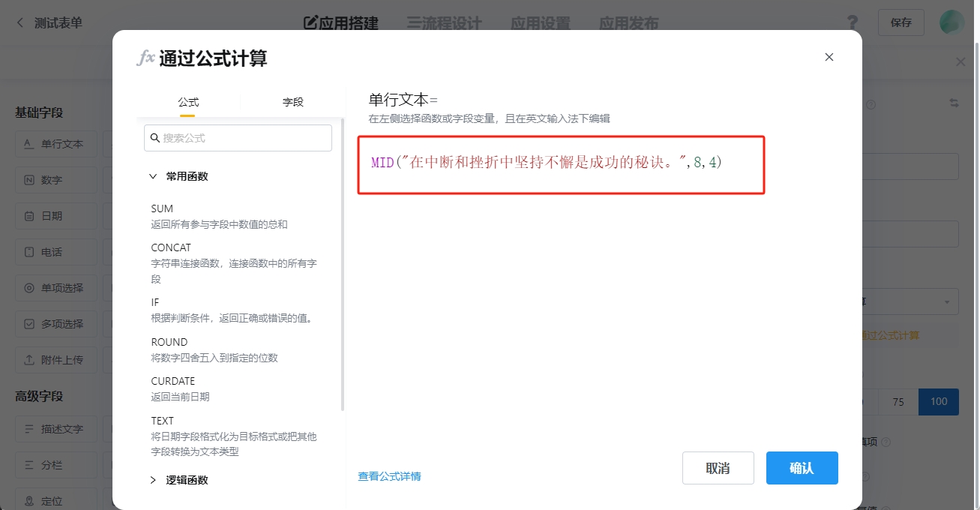Close the formula calculation dialog
Image resolution: width=980 pixels, height=510 pixels.
pos(829,57)
